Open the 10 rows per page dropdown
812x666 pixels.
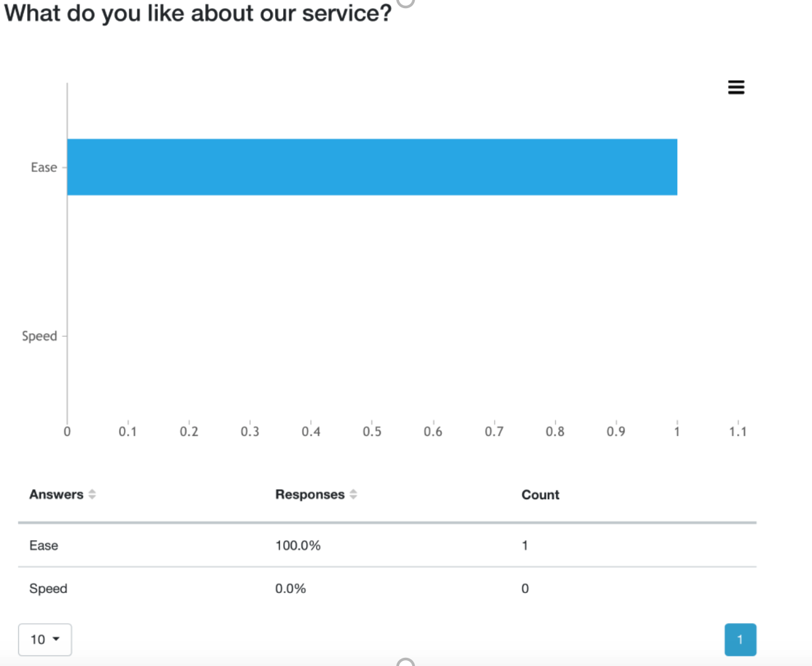[45, 640]
